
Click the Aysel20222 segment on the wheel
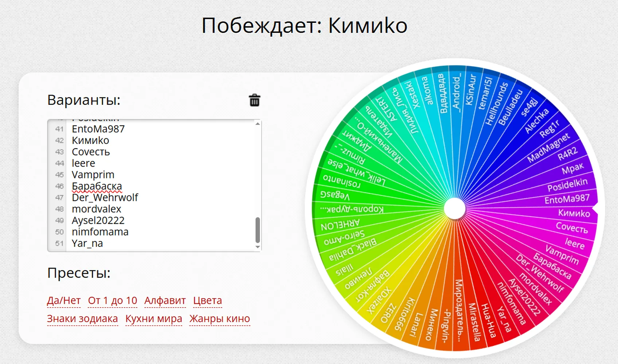524,297
